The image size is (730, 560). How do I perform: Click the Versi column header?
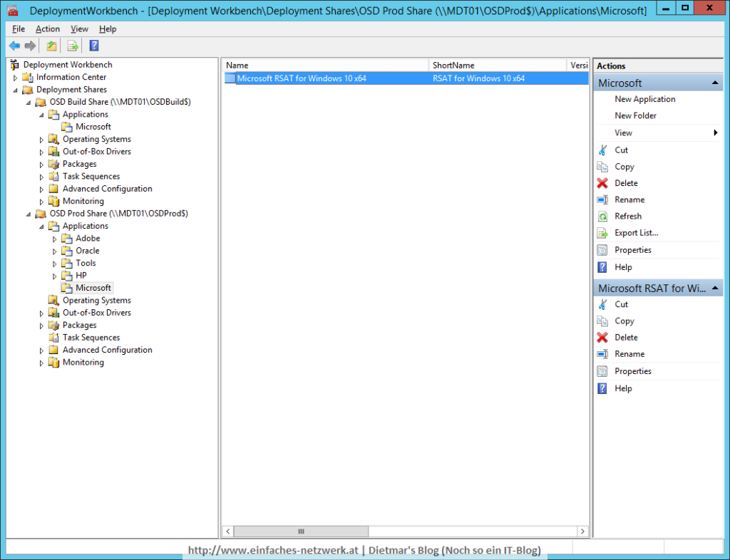point(578,65)
